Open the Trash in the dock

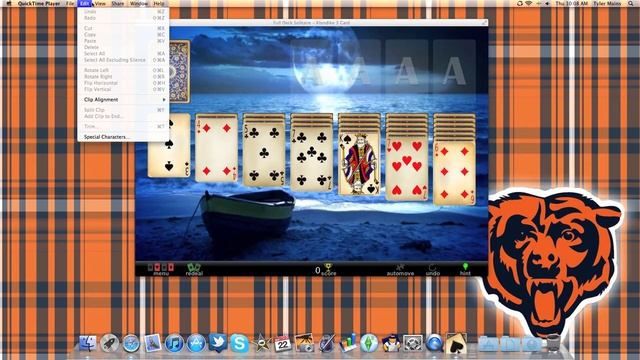(x=553, y=343)
